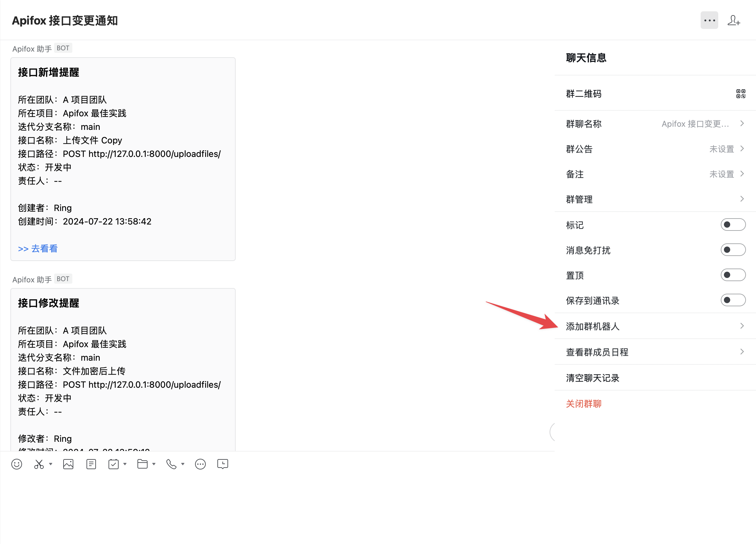Open the emoji picker

click(x=16, y=464)
